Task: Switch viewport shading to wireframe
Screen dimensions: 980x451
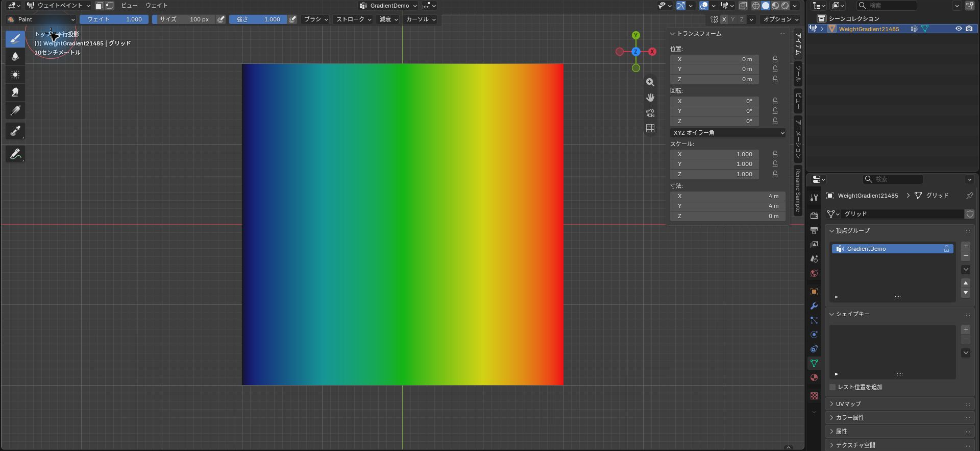Action: tap(756, 6)
